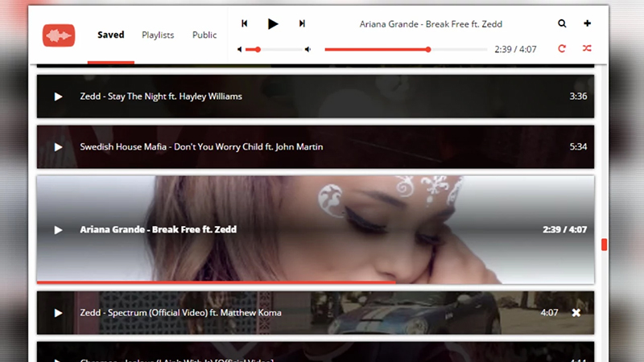Add a song with the plus icon

tap(587, 23)
